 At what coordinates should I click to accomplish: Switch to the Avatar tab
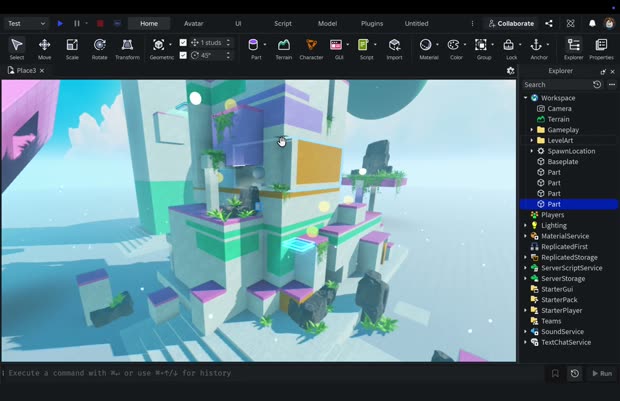(193, 23)
